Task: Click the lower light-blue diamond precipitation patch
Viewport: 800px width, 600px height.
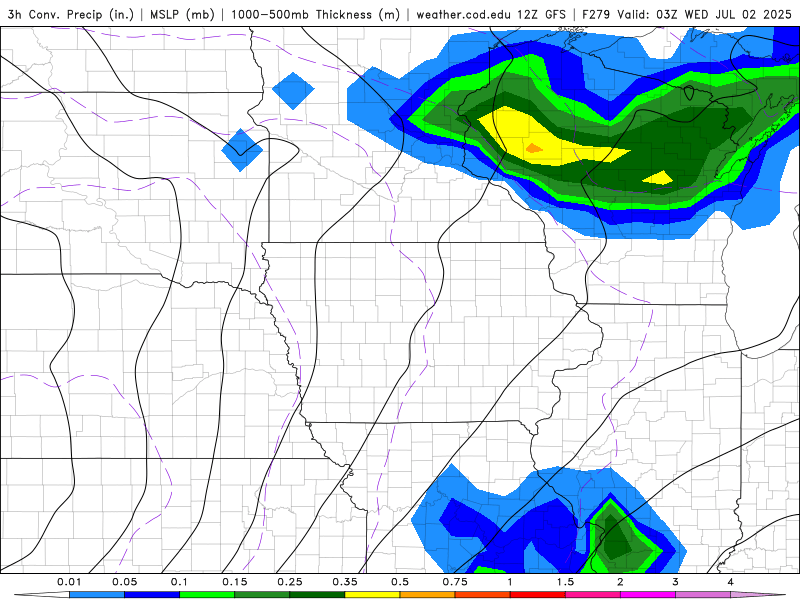Action: [x=242, y=149]
